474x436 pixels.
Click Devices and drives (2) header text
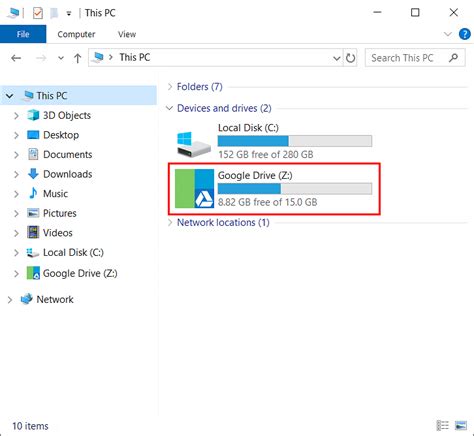click(224, 108)
